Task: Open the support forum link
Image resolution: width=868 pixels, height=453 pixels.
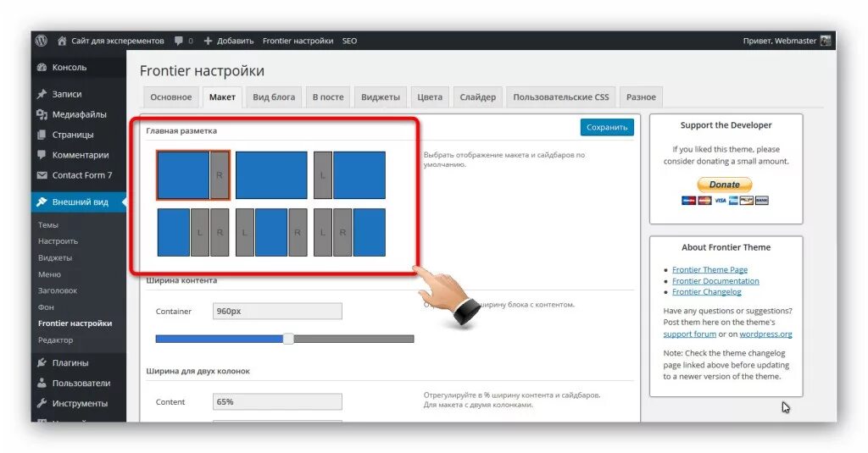Action: [689, 334]
